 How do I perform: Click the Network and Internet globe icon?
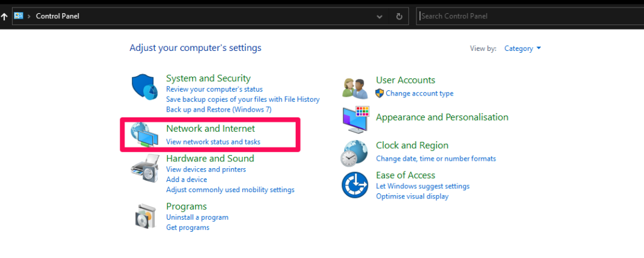tap(144, 134)
